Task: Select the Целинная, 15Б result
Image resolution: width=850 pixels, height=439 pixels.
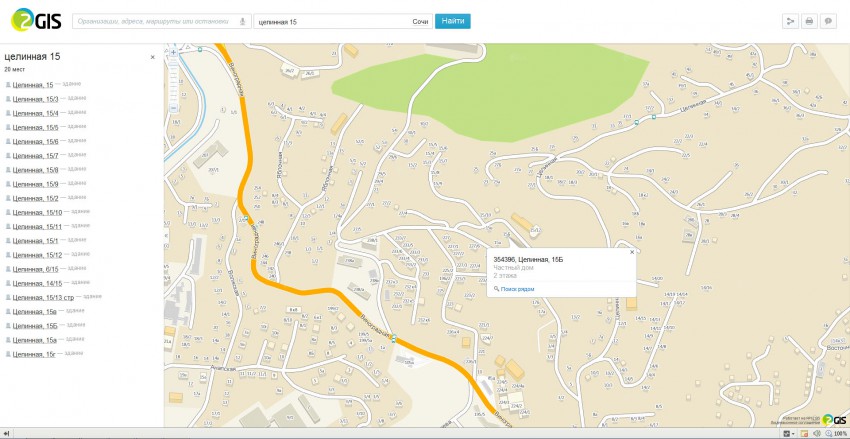Action: point(35,326)
